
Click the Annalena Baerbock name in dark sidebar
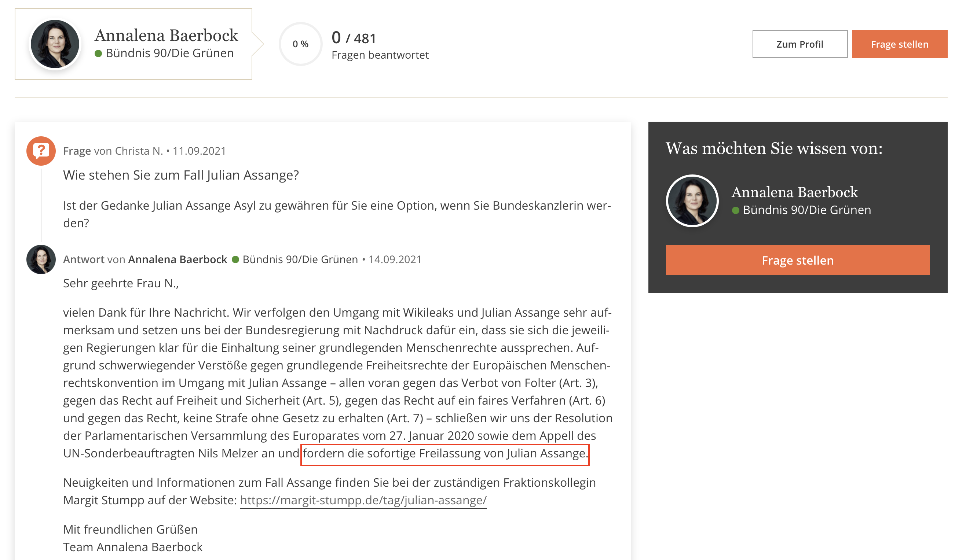pos(794,192)
